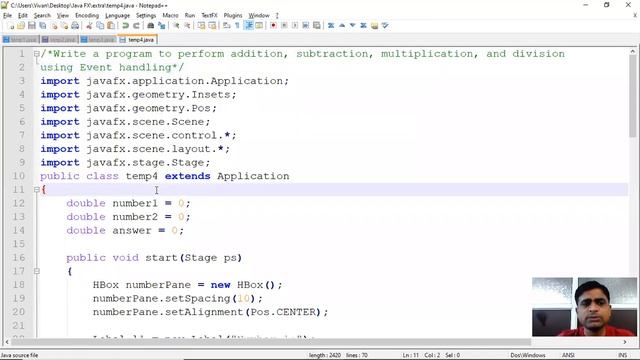Image resolution: width=640 pixels, height=360 pixels.
Task: Click 'public void start(Stage ps)' line
Action: 154,258
